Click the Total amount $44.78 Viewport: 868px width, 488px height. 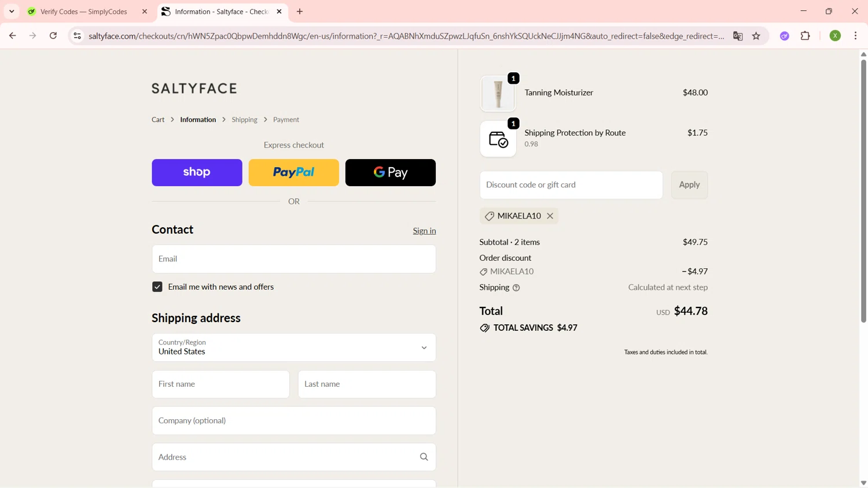click(x=690, y=311)
